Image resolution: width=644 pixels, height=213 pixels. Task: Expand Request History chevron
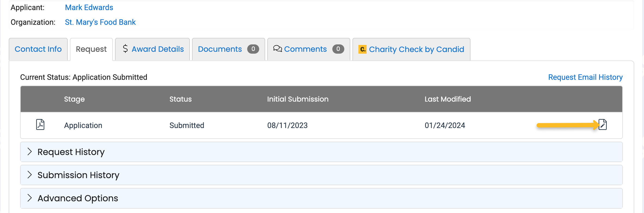pos(30,152)
